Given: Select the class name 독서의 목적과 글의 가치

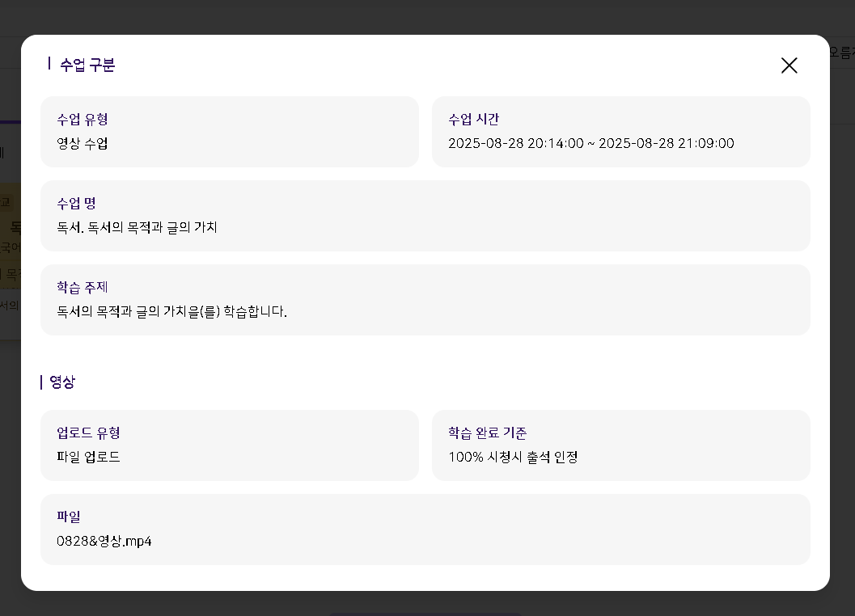Looking at the screenshot, I should point(137,228).
